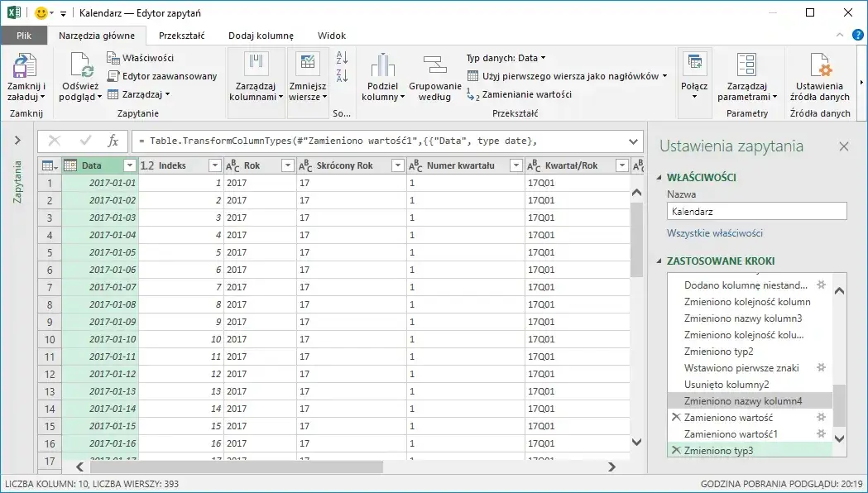Screen dimensions: 868x493
Task: Click the gear icon beside Wstawiono pierwsze znaki
Action: point(821,367)
